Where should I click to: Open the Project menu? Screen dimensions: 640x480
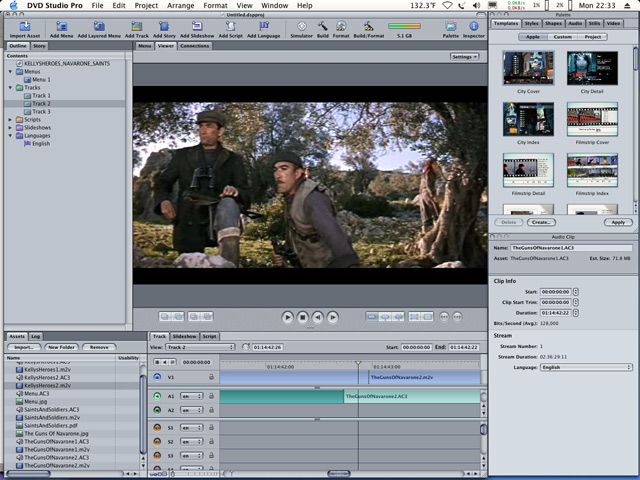point(146,5)
